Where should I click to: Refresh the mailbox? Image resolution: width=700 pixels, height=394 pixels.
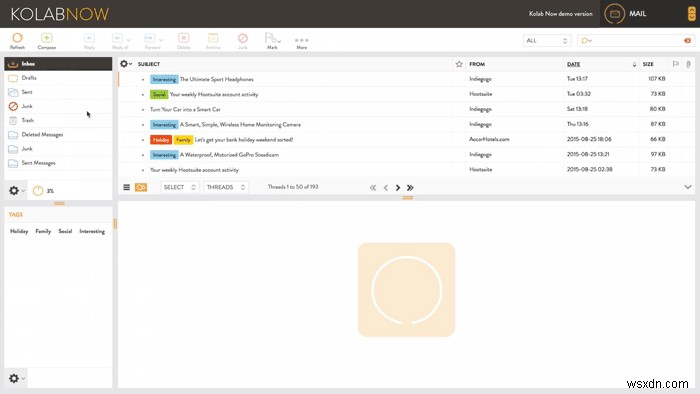point(17,41)
